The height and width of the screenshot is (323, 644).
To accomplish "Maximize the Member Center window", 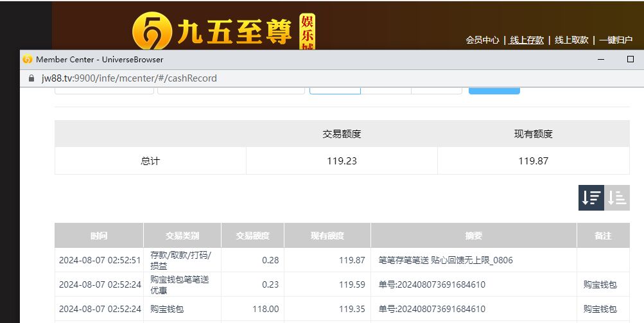I will 630,59.
